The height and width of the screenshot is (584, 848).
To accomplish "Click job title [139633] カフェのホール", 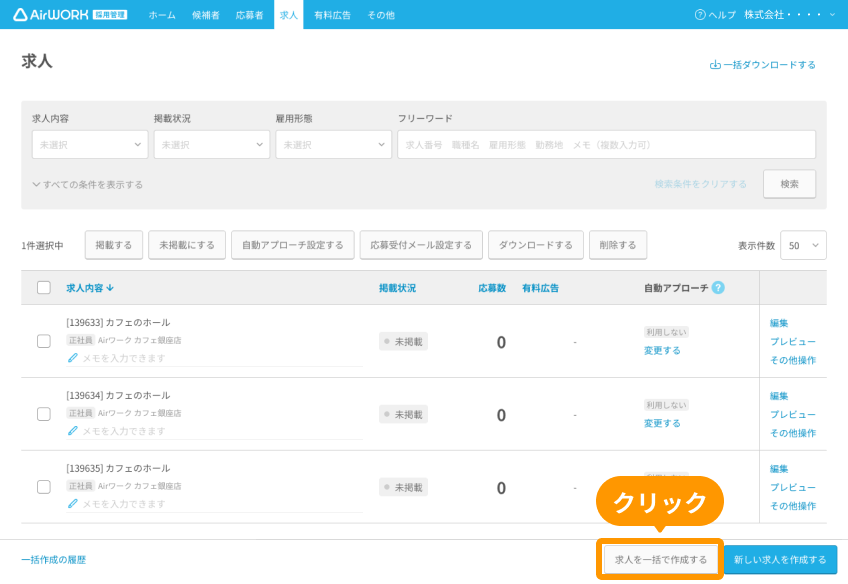I will 118,322.
